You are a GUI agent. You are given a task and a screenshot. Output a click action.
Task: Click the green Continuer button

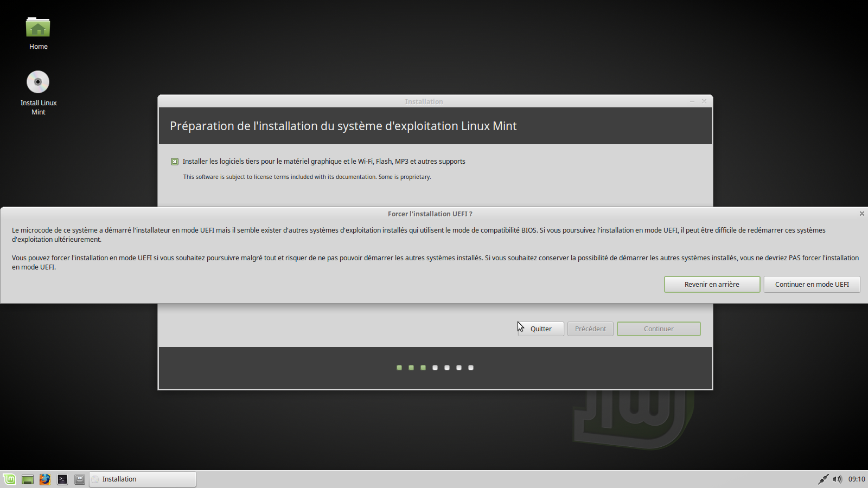coord(659,329)
